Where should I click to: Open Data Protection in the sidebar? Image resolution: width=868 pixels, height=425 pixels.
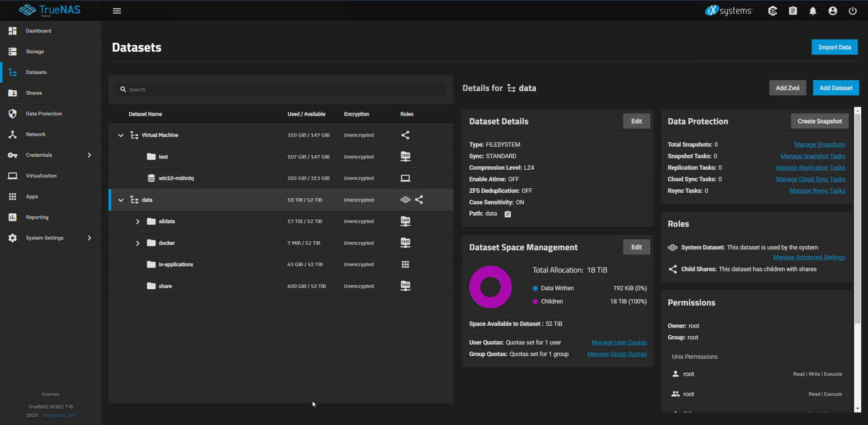(x=51, y=114)
